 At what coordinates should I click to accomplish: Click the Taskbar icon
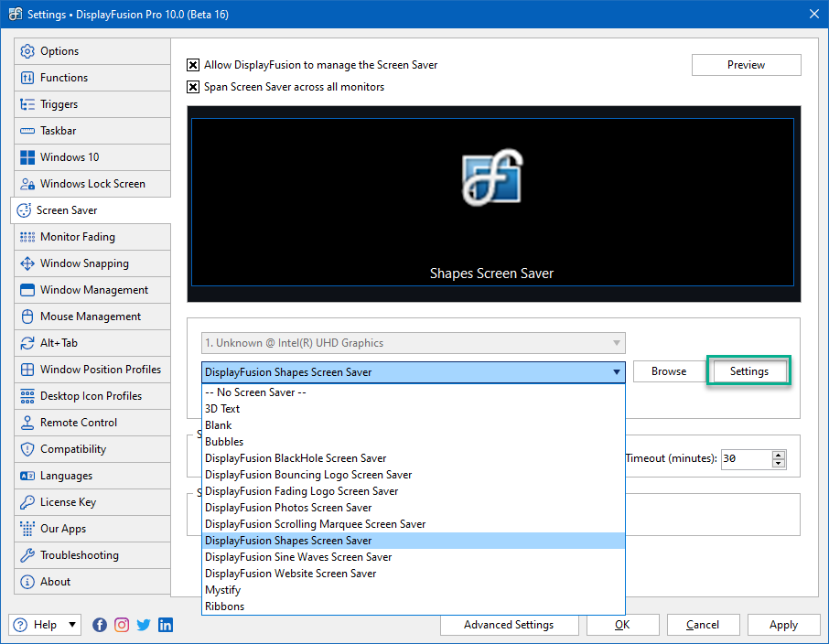click(x=27, y=131)
